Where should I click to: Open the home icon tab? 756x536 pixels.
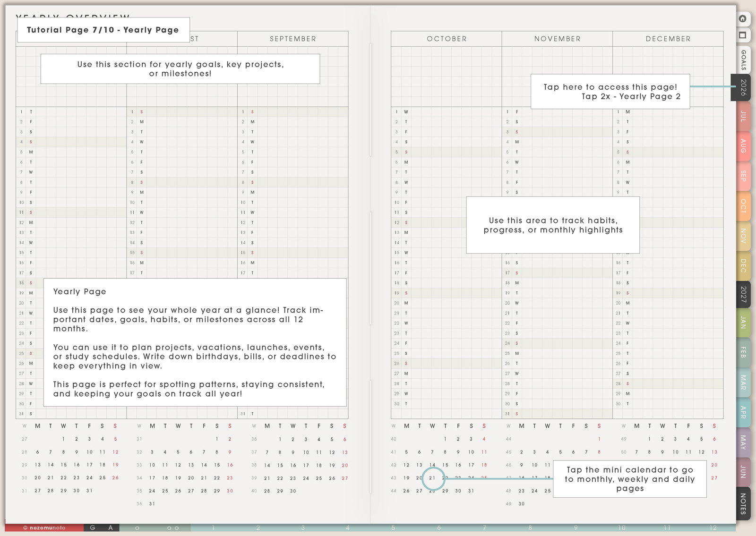tap(743, 19)
